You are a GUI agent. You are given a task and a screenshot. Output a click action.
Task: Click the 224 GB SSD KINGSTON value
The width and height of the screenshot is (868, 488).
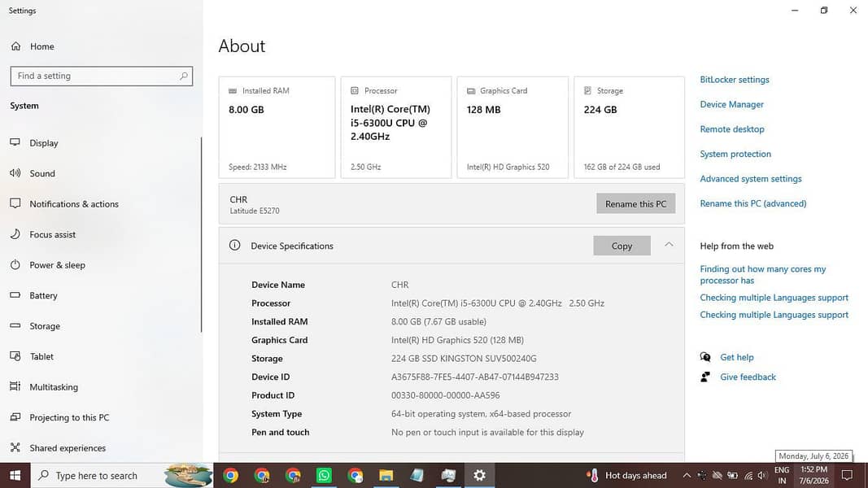(464, 359)
